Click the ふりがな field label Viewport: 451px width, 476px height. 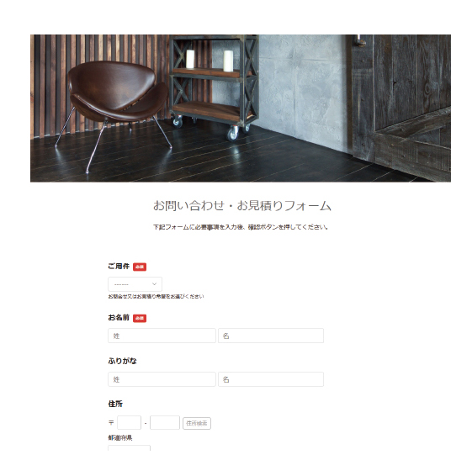(122, 361)
